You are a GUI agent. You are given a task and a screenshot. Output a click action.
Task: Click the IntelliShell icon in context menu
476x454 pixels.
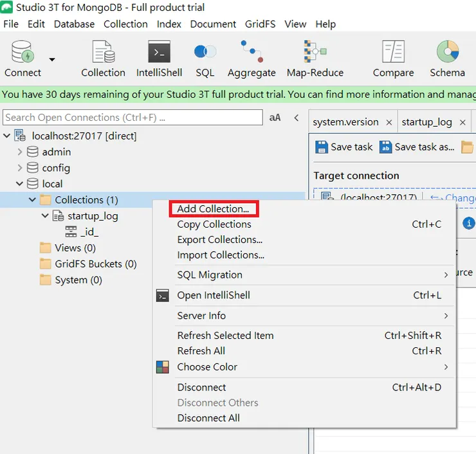(x=162, y=296)
